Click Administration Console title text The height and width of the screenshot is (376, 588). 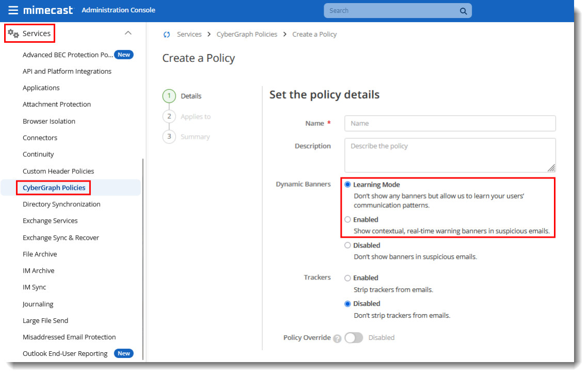[x=119, y=10]
